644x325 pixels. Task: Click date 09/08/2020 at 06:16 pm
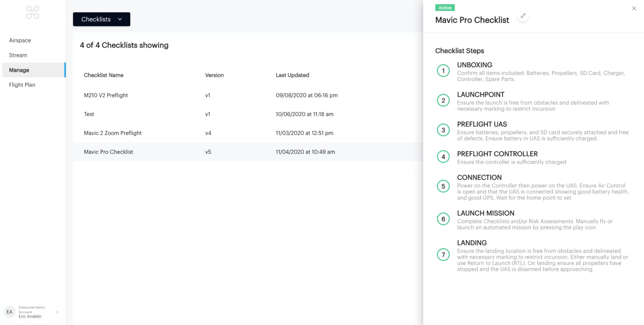pos(307,95)
